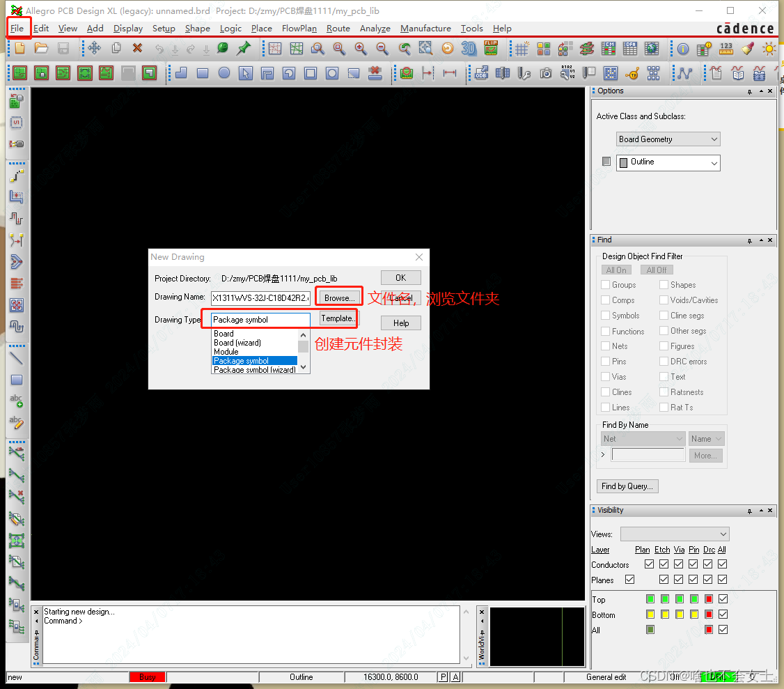Click the Bottom layer Plan yellow swatch
Viewport: 784px width, 689px height.
[x=650, y=614]
